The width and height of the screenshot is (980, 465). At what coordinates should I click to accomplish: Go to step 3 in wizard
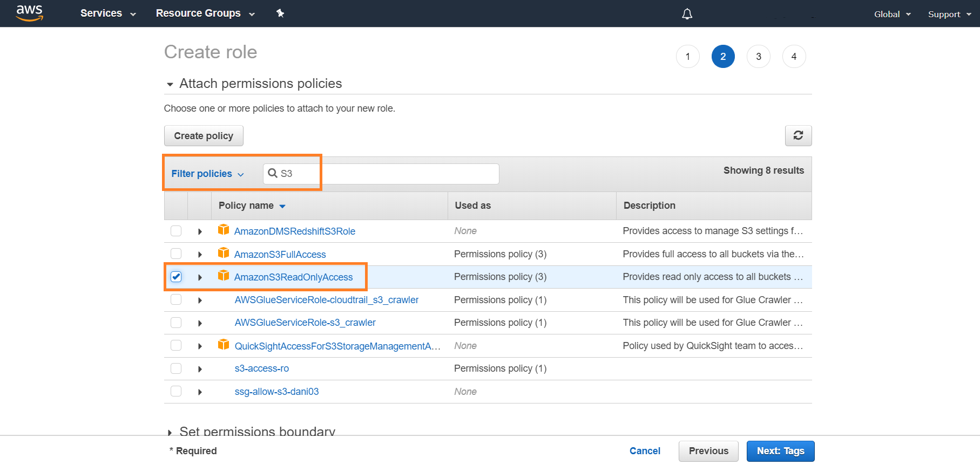[x=758, y=57]
